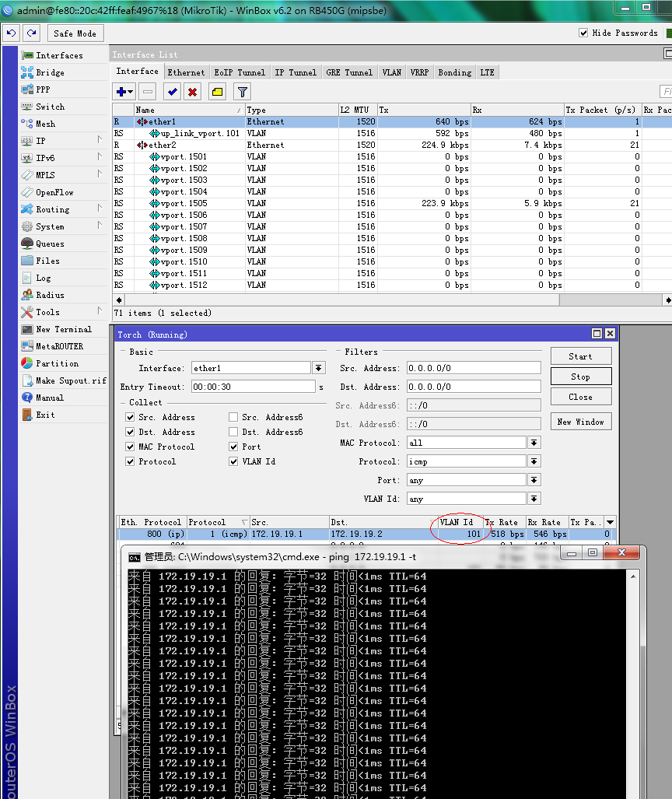Click the funnel filter icon

click(242, 92)
